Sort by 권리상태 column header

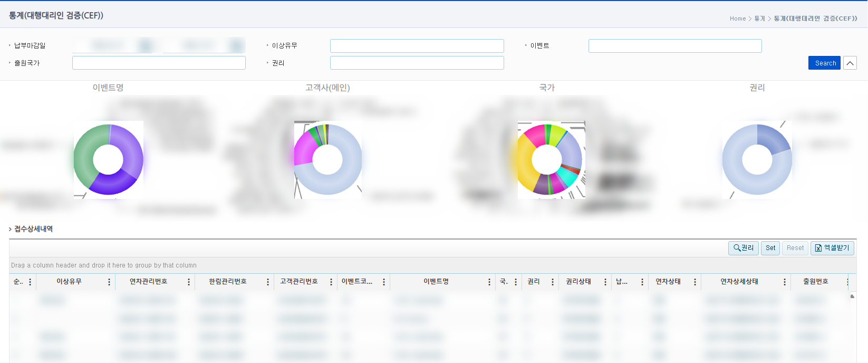(x=578, y=282)
